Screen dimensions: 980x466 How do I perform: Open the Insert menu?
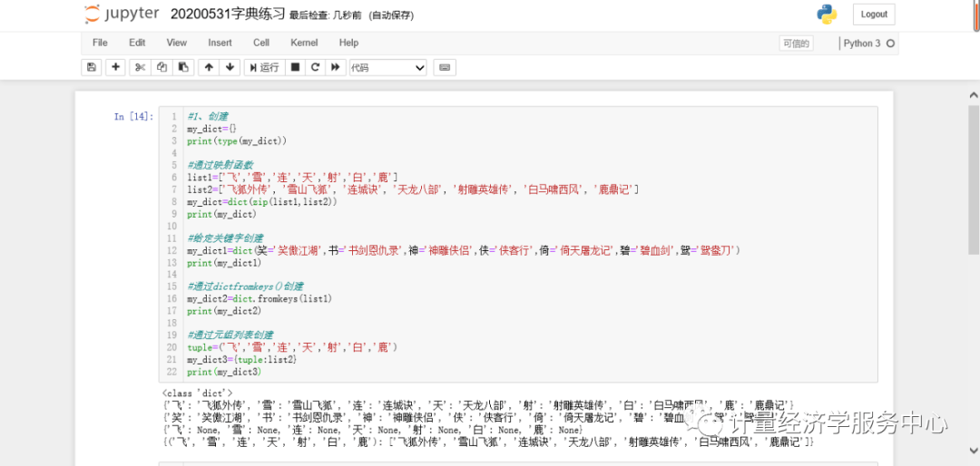pos(220,43)
